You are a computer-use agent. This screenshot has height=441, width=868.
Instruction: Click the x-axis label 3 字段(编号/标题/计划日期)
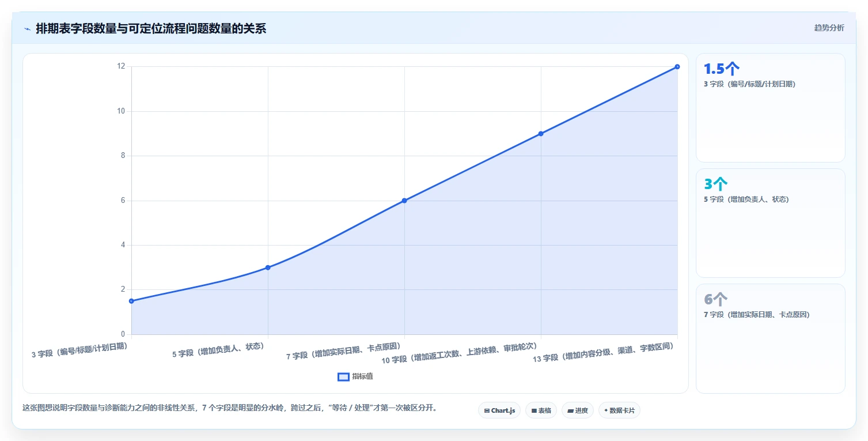pyautogui.click(x=79, y=350)
